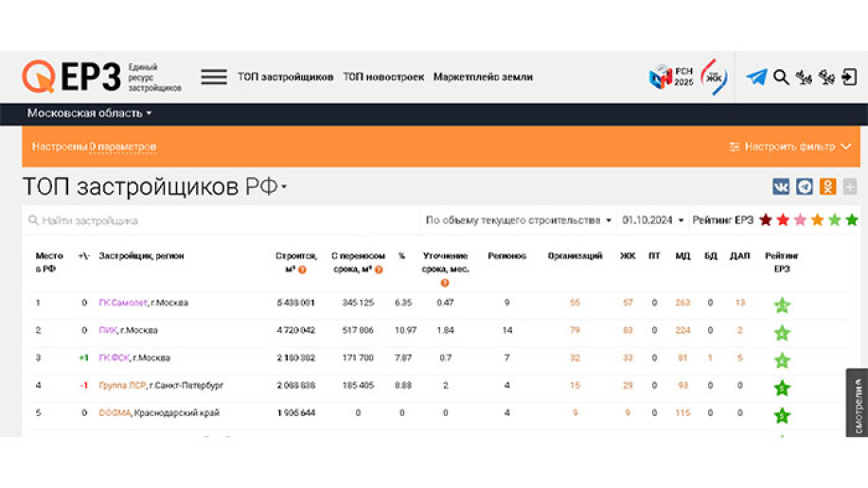Click ЖК value 33 in ГК ФСК row
Viewport: 868px width, 488px height.
point(628,358)
